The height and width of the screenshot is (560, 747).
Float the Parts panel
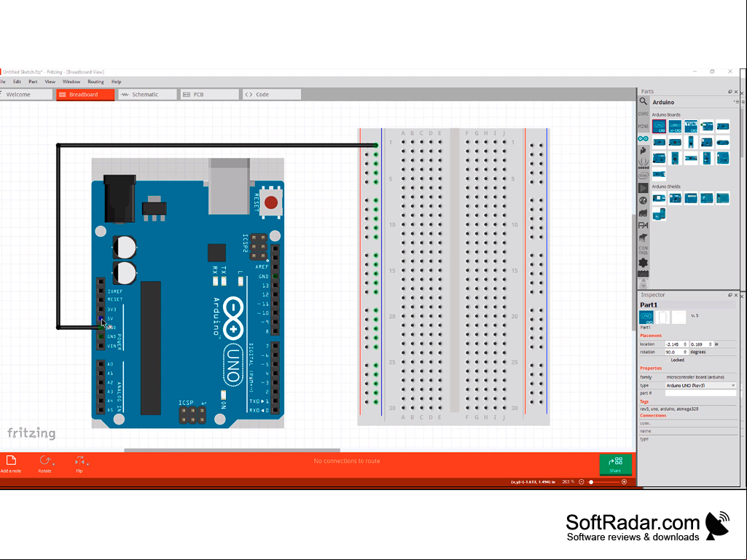point(730,92)
